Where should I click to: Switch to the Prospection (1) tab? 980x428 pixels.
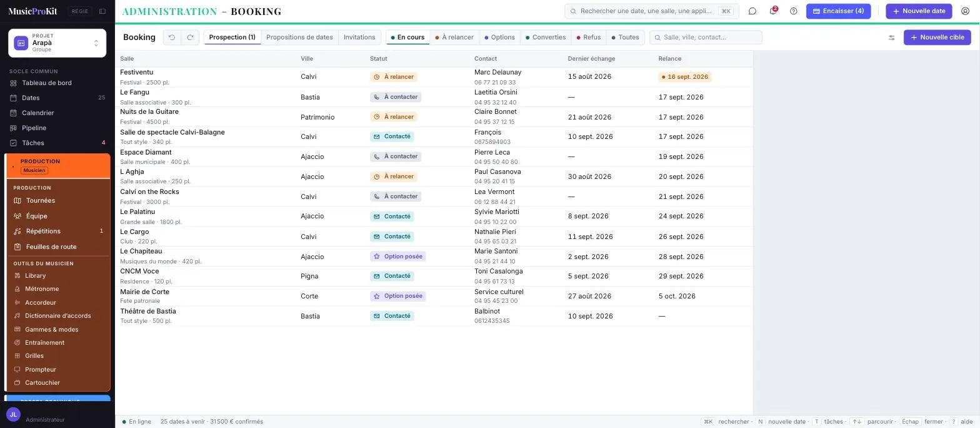232,38
